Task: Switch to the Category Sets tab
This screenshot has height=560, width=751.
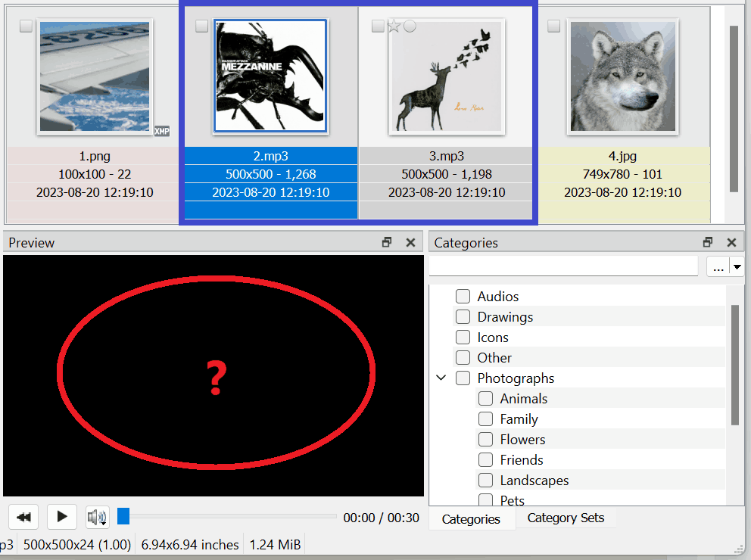Action: [x=566, y=518]
